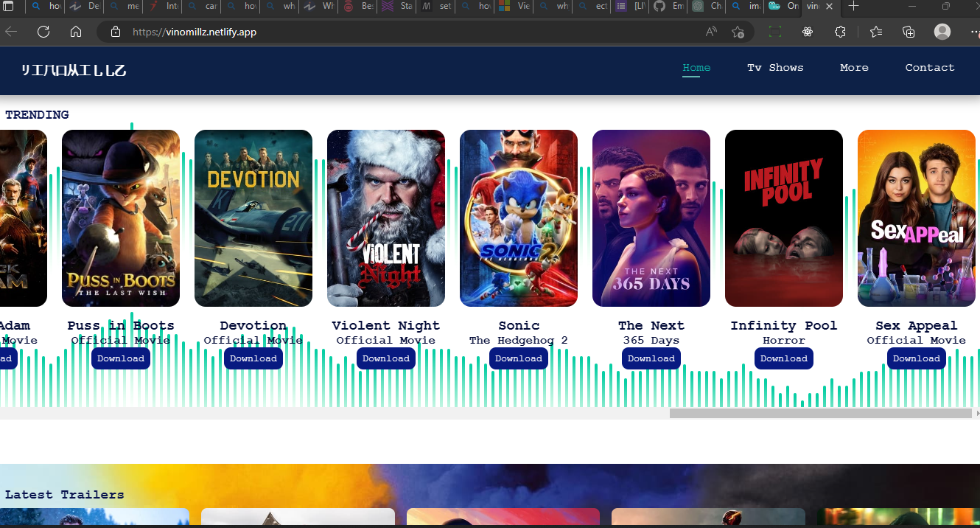Switch to the GitHub 'Em' tab

[x=668, y=6]
